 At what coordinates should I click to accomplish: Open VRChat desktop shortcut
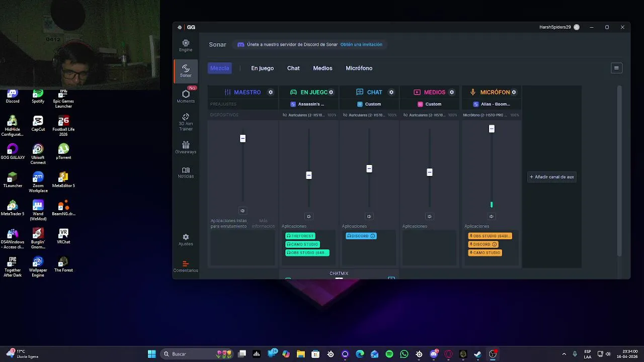point(63,236)
